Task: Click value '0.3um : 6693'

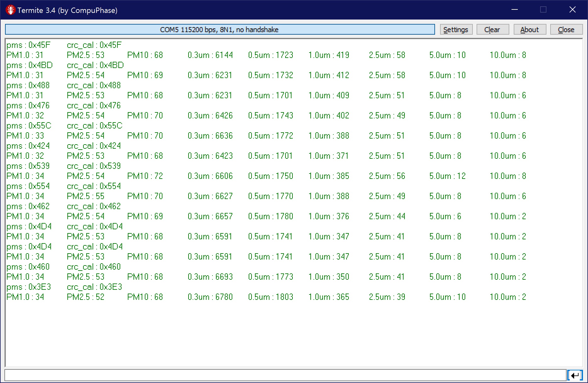Action: tap(210, 277)
